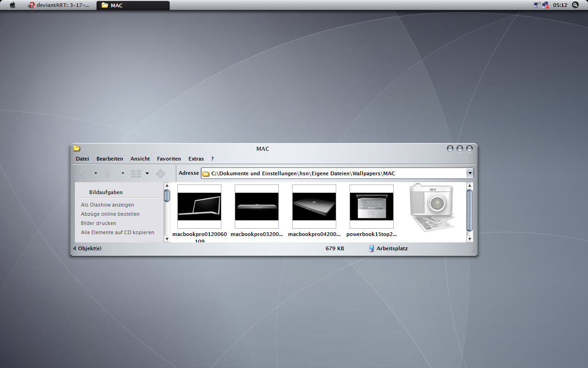
Task: Expand the Adresse bar dropdown
Action: [x=469, y=173]
